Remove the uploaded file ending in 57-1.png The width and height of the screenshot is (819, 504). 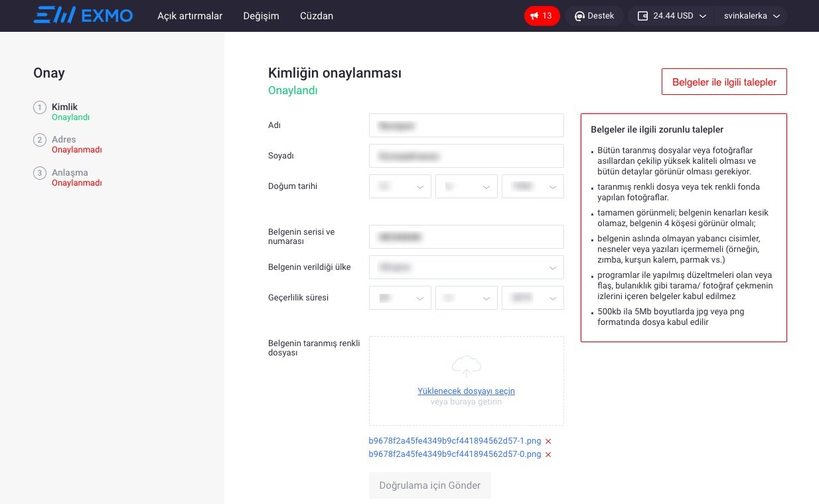[x=548, y=442]
